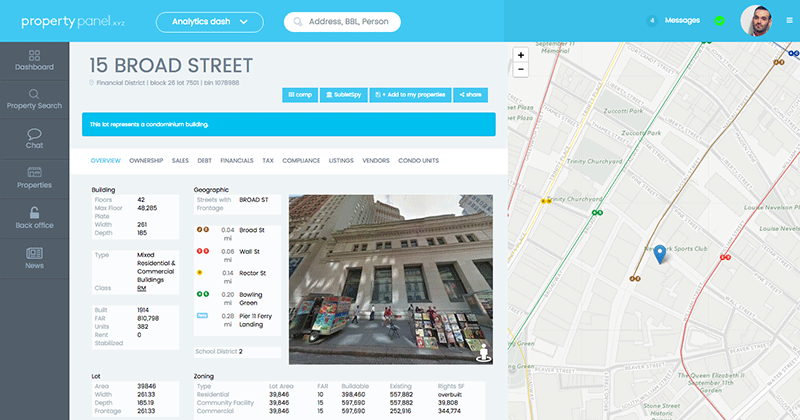The height and width of the screenshot is (420, 800).
Task: Open the Dashboard sidebar icon
Action: point(34,60)
